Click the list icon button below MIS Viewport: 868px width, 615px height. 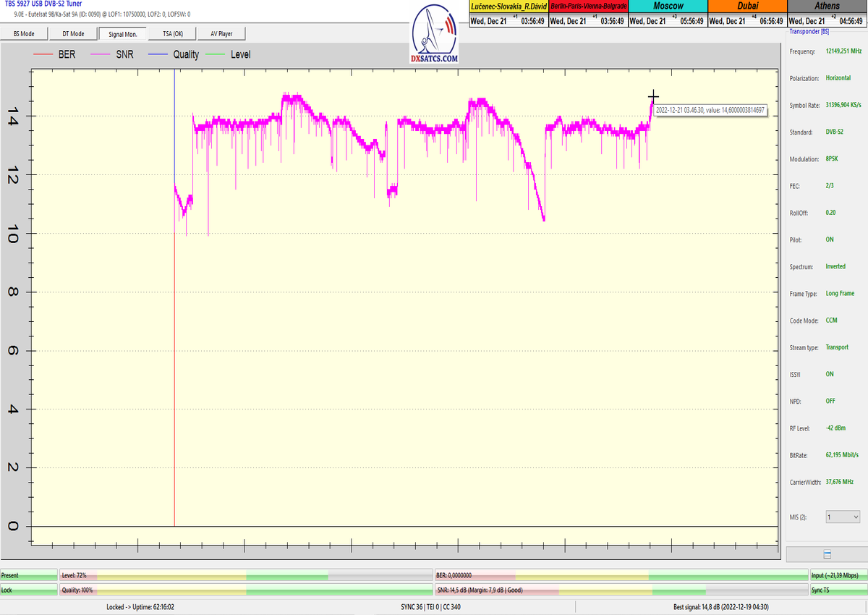(827, 554)
